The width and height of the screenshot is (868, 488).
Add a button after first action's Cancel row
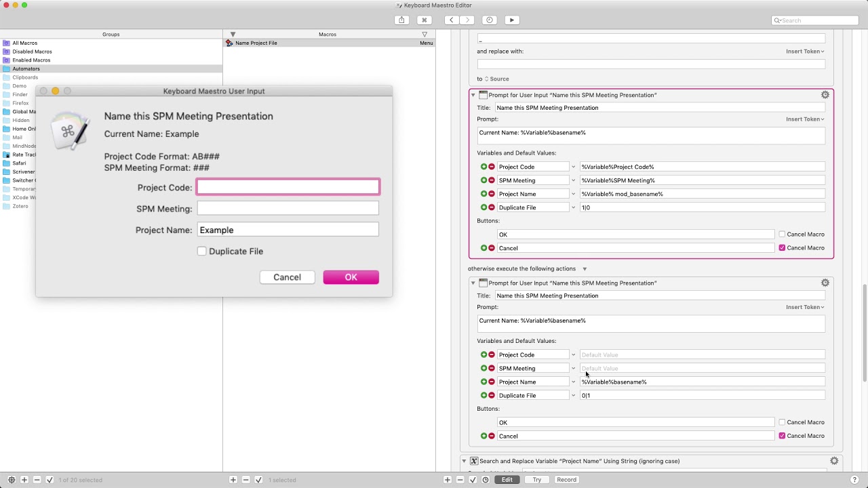point(484,248)
